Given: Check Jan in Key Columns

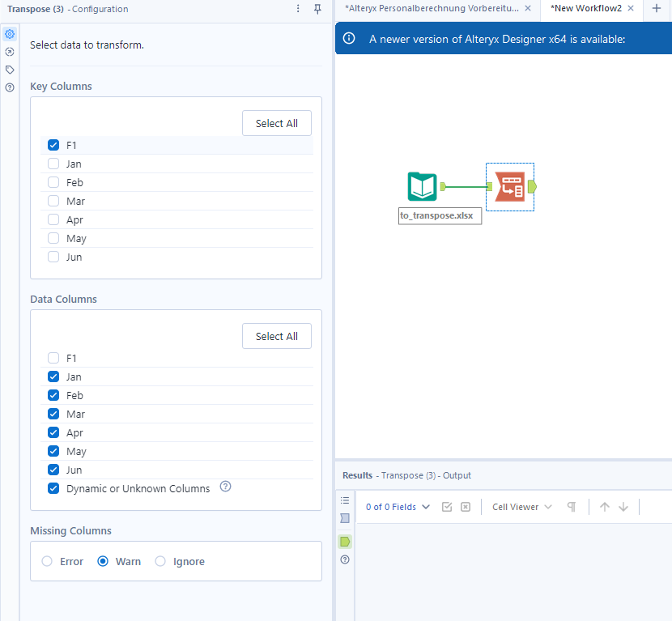Looking at the screenshot, I should tap(53, 164).
